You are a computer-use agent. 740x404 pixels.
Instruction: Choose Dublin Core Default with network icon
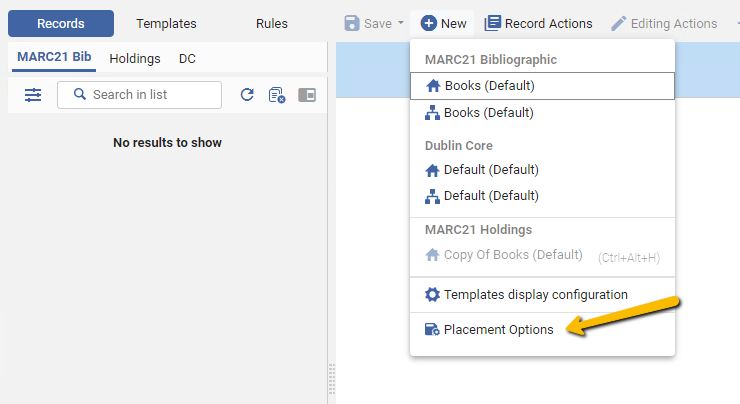tap(542, 196)
